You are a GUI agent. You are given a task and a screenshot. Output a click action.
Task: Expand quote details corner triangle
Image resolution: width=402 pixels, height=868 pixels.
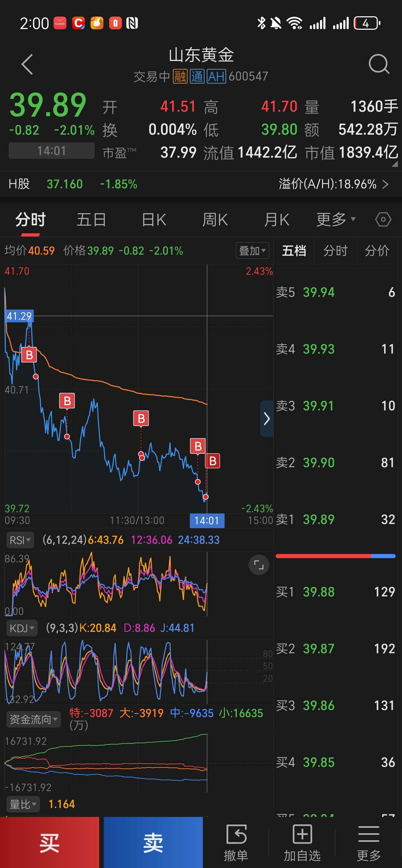[x=395, y=164]
